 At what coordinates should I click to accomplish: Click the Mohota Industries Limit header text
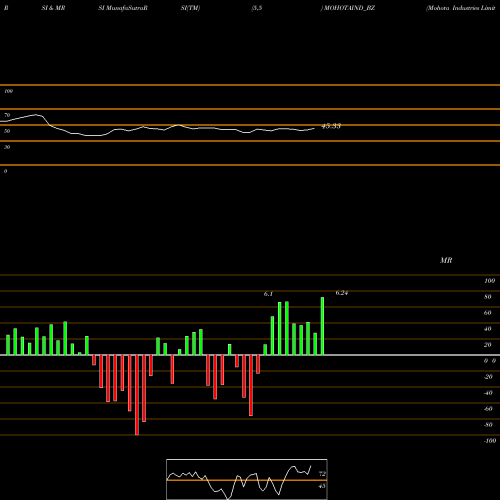[461, 8]
